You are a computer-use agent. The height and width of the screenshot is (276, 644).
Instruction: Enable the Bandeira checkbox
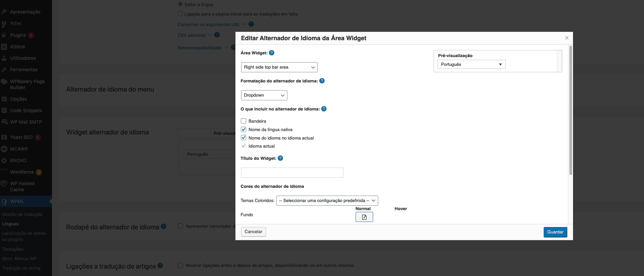[243, 121]
